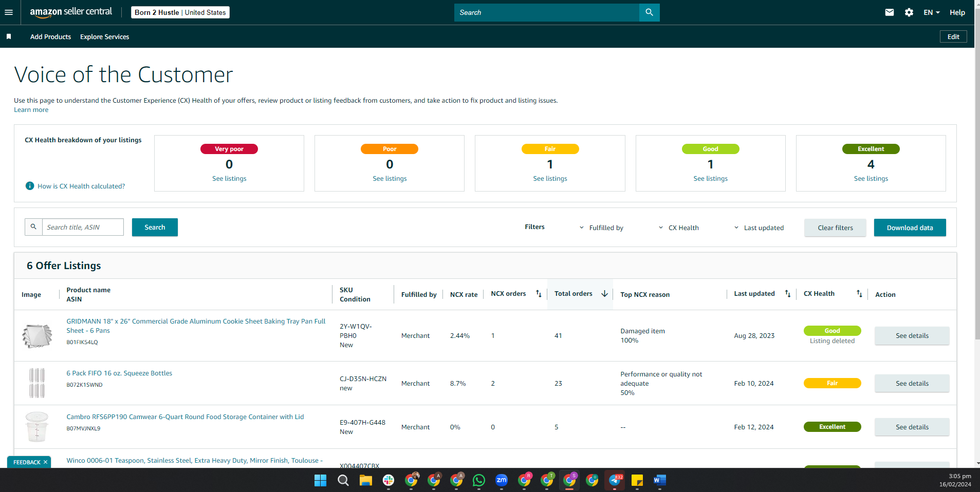Switch to Chrome profile S in the taskbar
This screenshot has height=492, width=980.
pyautogui.click(x=570, y=480)
